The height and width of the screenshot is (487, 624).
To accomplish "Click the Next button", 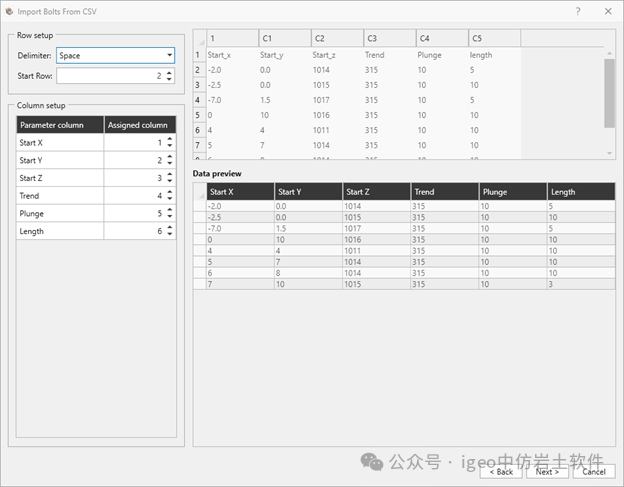I will [547, 471].
